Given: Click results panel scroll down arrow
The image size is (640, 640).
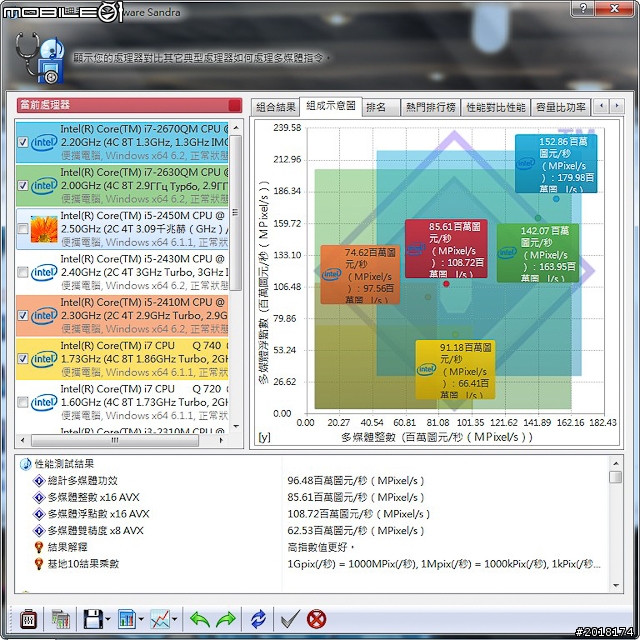Looking at the screenshot, I should click(616, 585).
